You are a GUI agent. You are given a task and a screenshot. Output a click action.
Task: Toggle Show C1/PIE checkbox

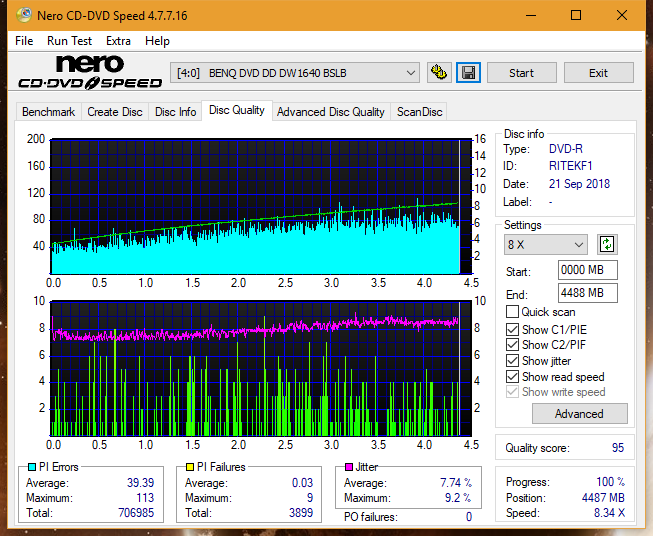[x=512, y=329]
